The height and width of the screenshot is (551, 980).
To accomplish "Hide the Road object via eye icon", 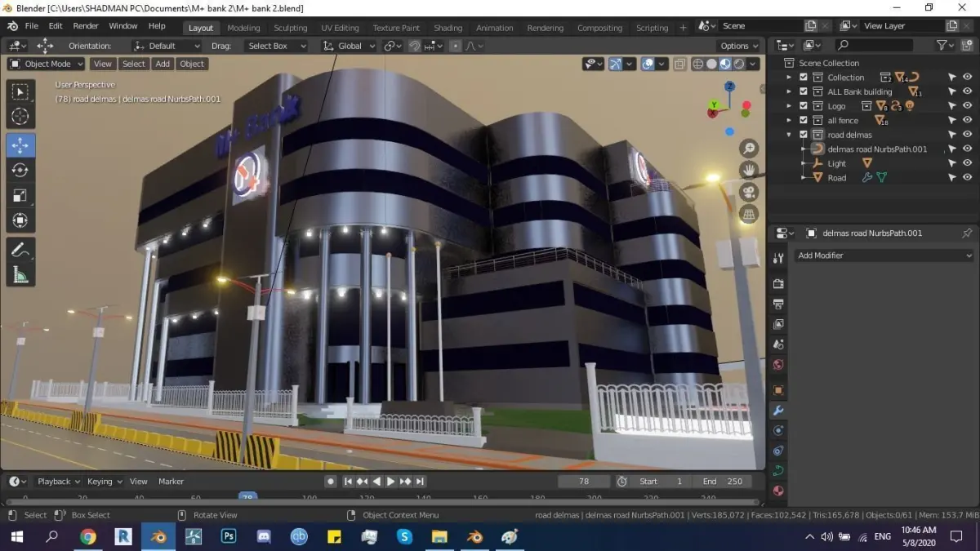I will [x=968, y=177].
